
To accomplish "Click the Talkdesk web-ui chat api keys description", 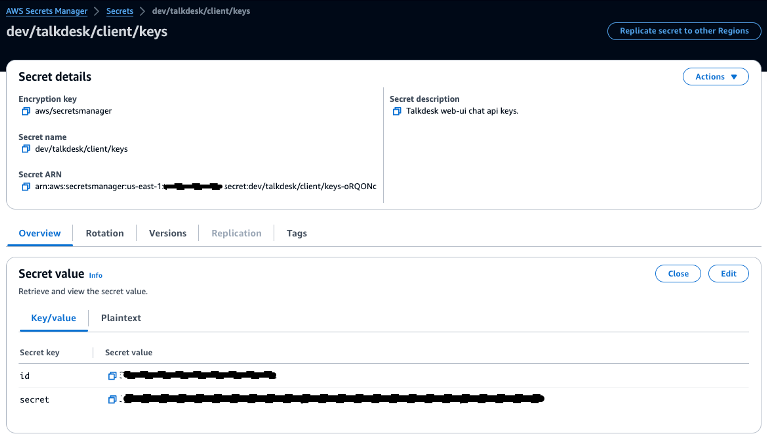I will point(462,111).
